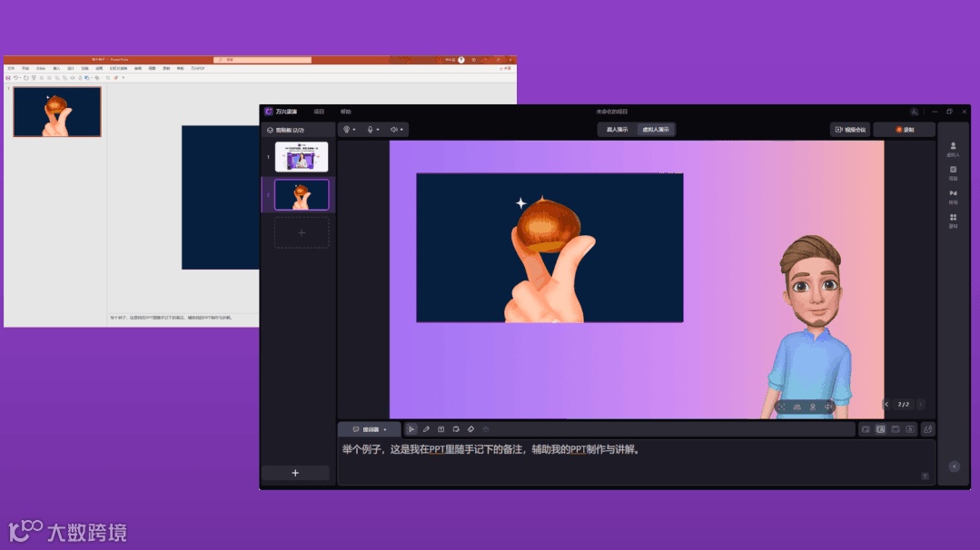Click into the teleprompter notes text area
Screen dimensions: 980x550
click(x=637, y=462)
